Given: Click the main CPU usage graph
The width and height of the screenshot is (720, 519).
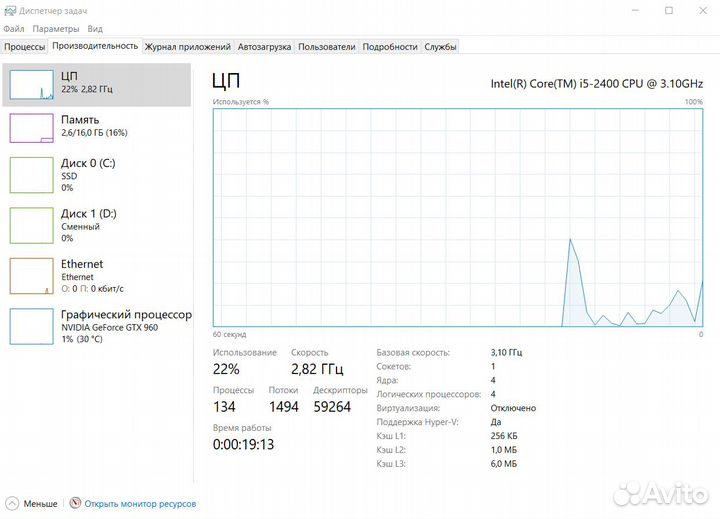Looking at the screenshot, I should [458, 218].
